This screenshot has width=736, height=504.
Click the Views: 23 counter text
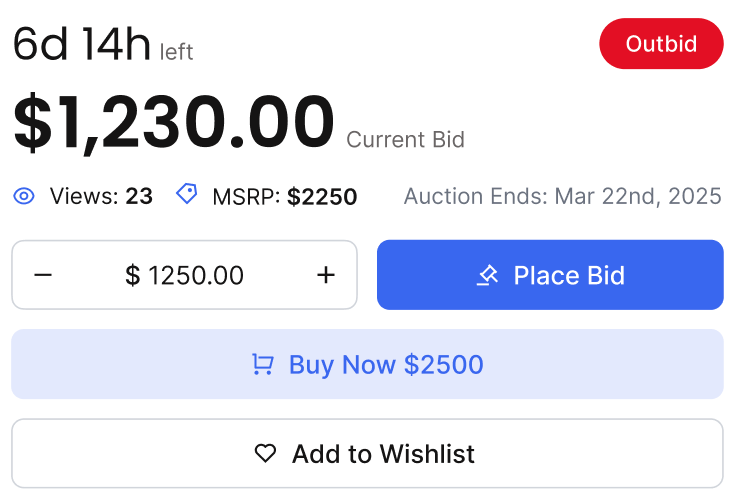pyautogui.click(x=101, y=196)
